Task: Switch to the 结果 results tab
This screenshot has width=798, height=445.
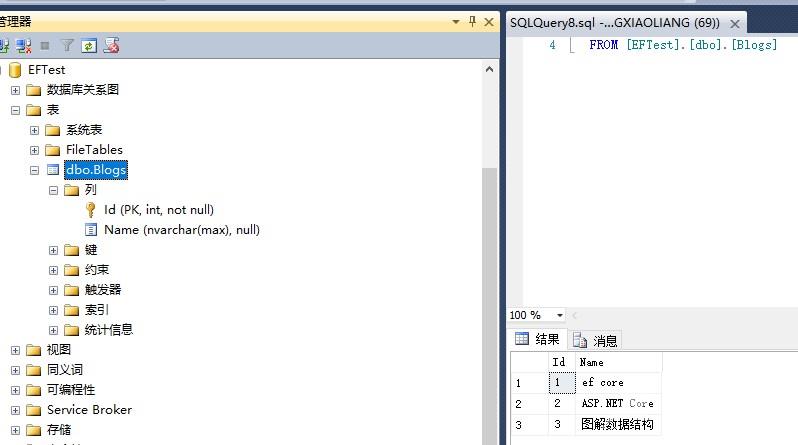Action: [x=537, y=339]
